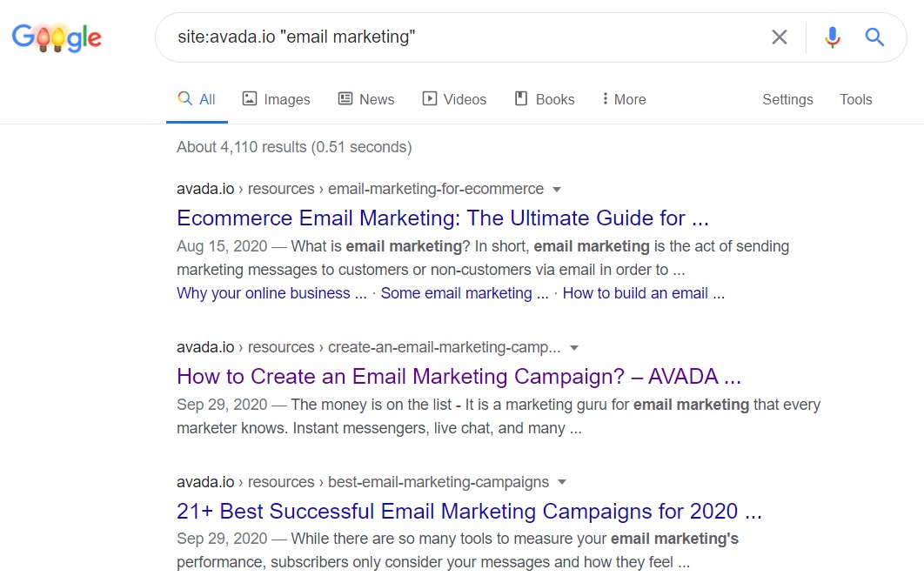The image size is (924, 583).
Task: Open Ecommerce Email Marketing Ultimate Guide result
Action: (x=443, y=218)
